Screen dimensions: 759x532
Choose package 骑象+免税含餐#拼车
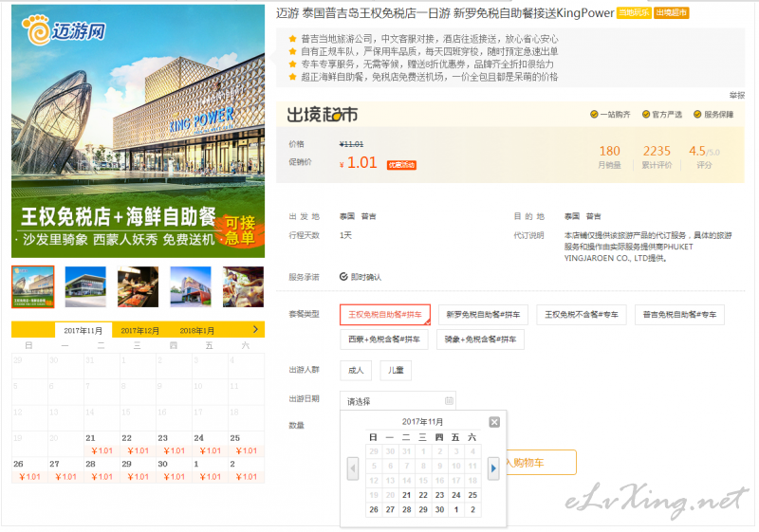(x=480, y=339)
